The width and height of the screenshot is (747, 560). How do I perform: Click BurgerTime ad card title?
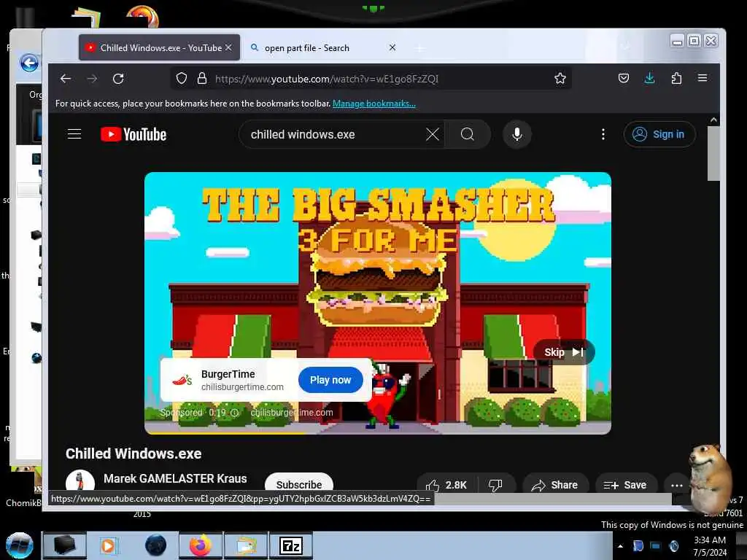point(228,374)
